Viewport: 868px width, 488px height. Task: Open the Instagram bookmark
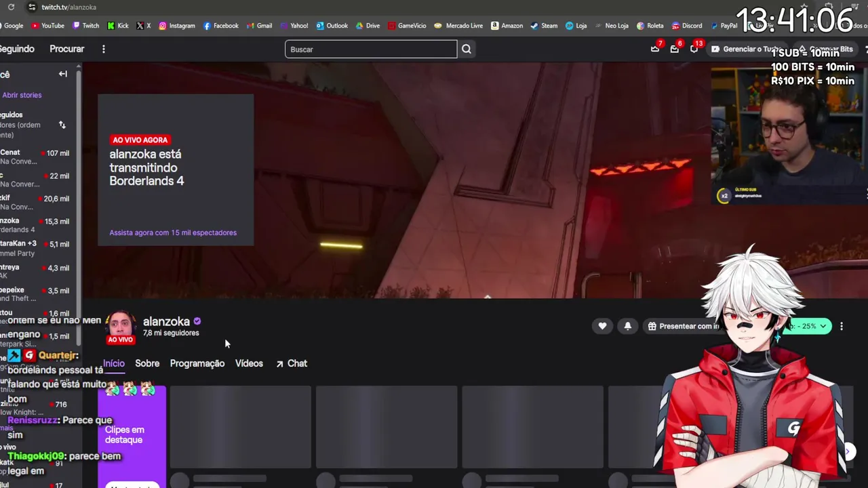pyautogui.click(x=177, y=26)
